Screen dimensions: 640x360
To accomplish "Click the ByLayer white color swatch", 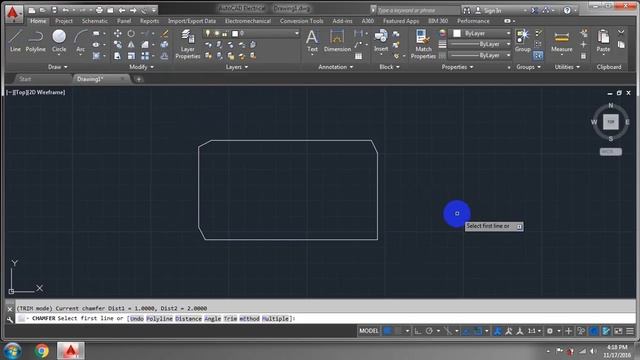I will coord(457,33).
